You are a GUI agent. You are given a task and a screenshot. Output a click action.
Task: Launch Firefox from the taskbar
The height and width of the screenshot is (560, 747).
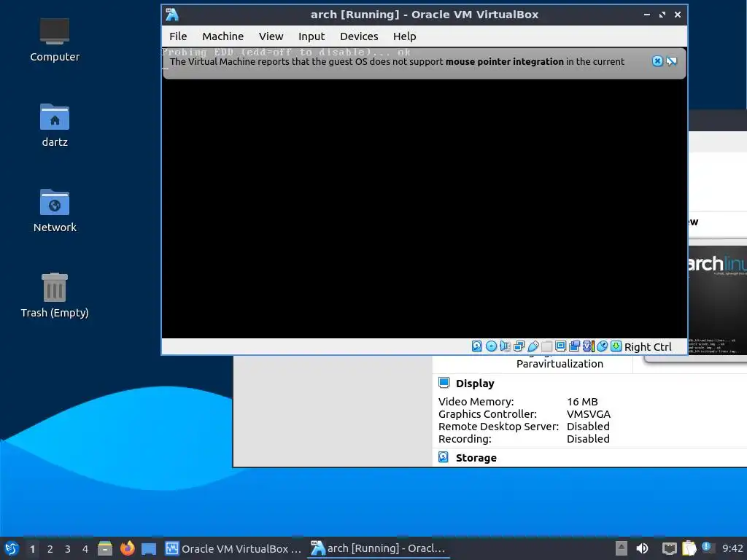coord(127,548)
